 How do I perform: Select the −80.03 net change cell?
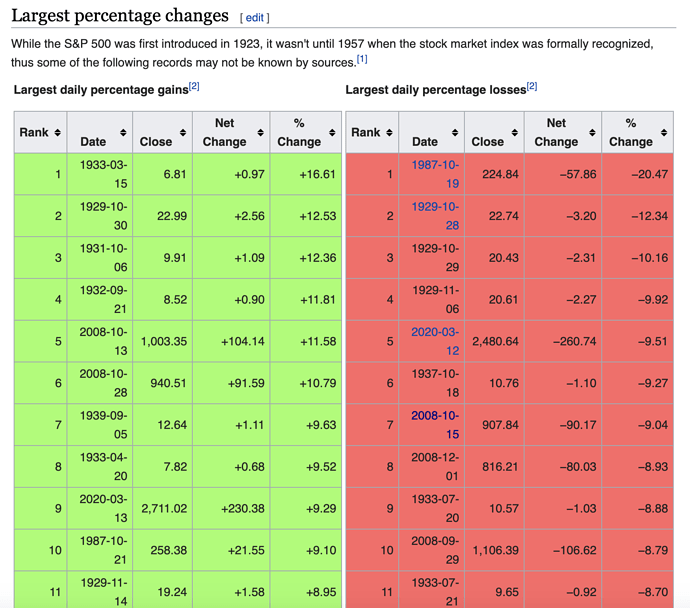(x=563, y=467)
